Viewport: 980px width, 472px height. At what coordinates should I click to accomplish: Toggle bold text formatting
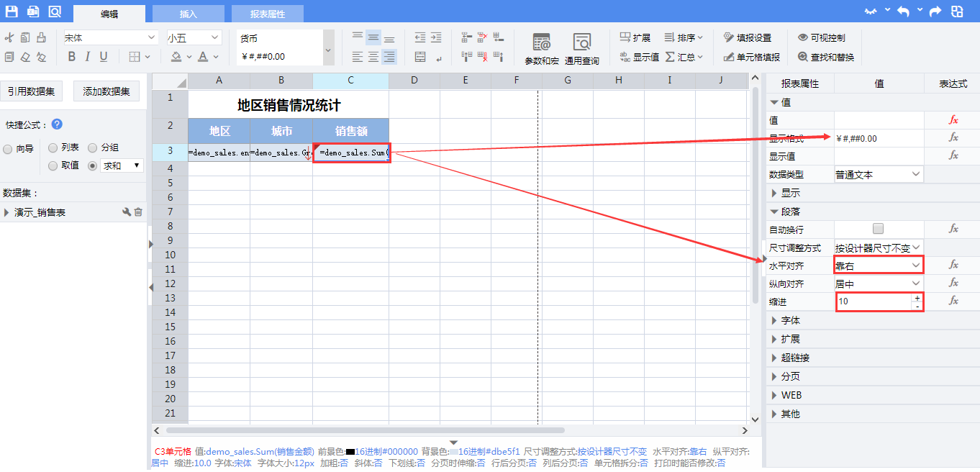71,57
